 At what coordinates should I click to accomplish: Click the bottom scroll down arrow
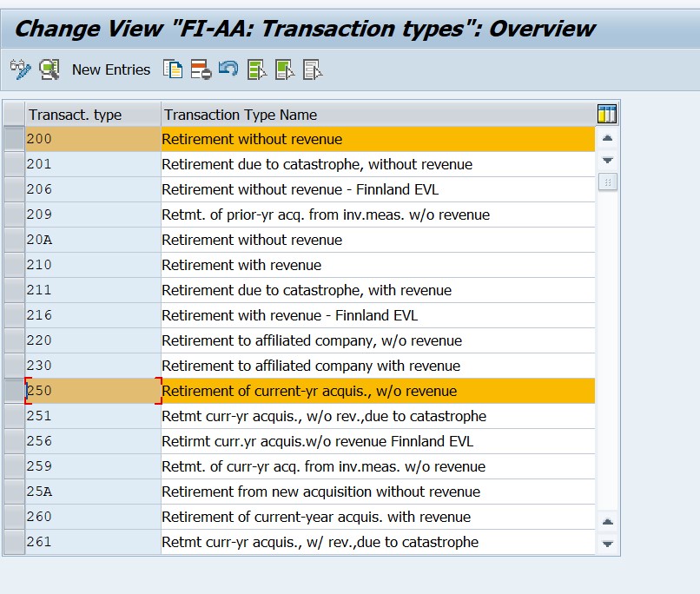pyautogui.click(x=608, y=544)
